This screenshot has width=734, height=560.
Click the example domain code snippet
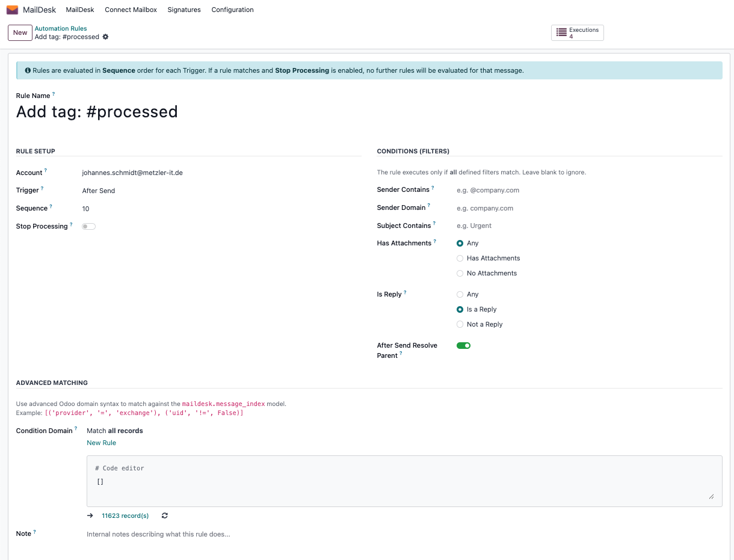point(144,413)
